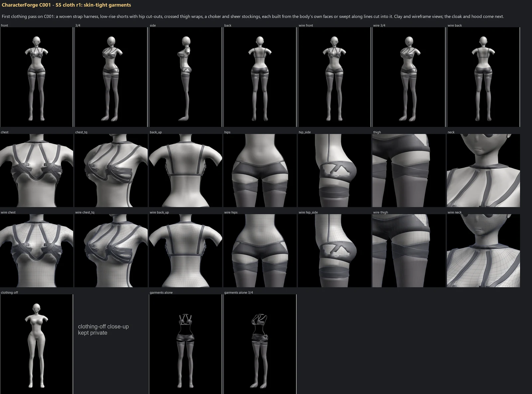The image size is (532, 394).
Task: View the 'thigh' close-up thumbnail
Action: click(409, 170)
